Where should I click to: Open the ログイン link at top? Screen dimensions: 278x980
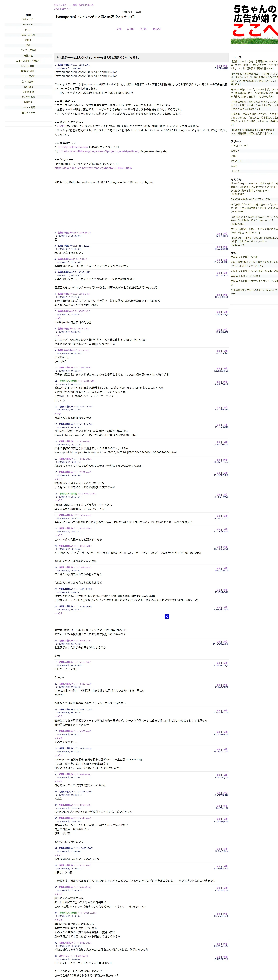coord(66,9)
